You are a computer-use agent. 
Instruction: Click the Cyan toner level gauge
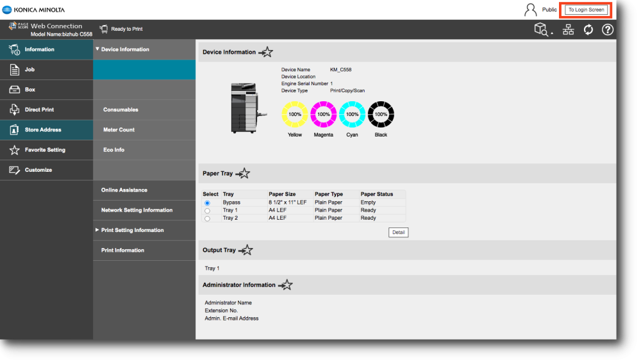coord(352,114)
